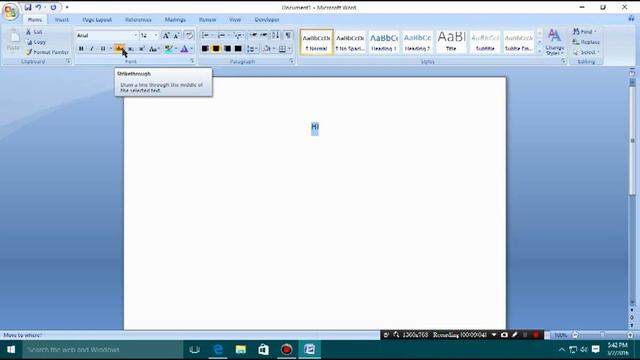Switch to the Review tab
The height and width of the screenshot is (360, 640).
pyautogui.click(x=207, y=20)
